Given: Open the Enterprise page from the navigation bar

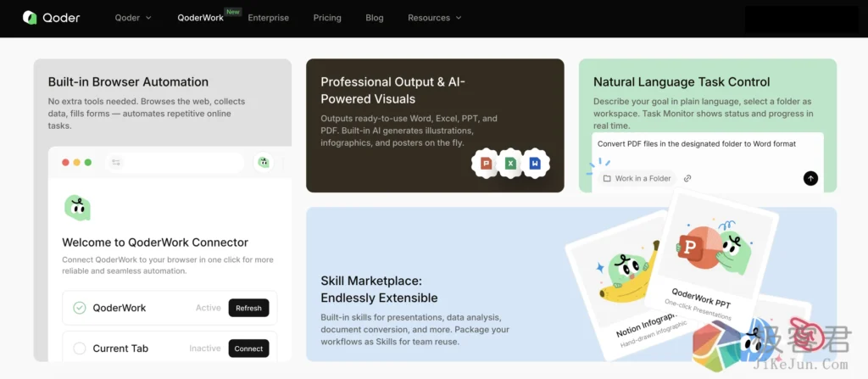Looking at the screenshot, I should [x=268, y=18].
